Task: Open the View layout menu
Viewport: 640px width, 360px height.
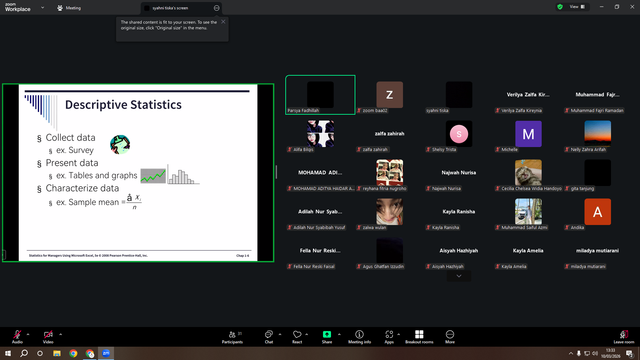Action: click(577, 7)
